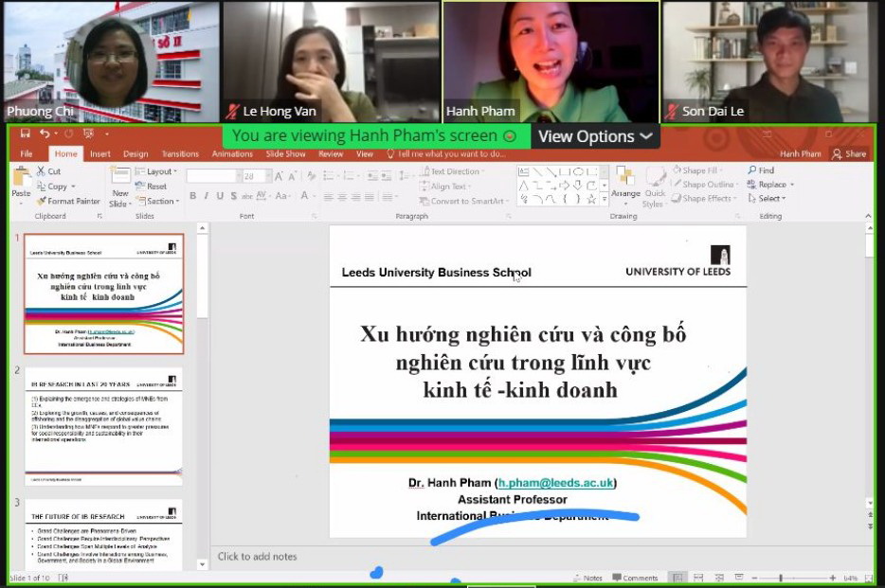Open the Transitions tab
885x588 pixels.
(180, 154)
